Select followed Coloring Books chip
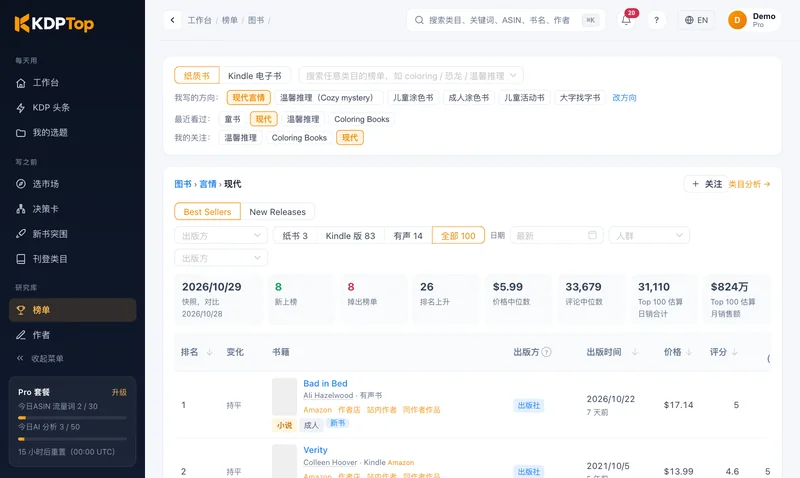The height and width of the screenshot is (478, 800). point(299,138)
